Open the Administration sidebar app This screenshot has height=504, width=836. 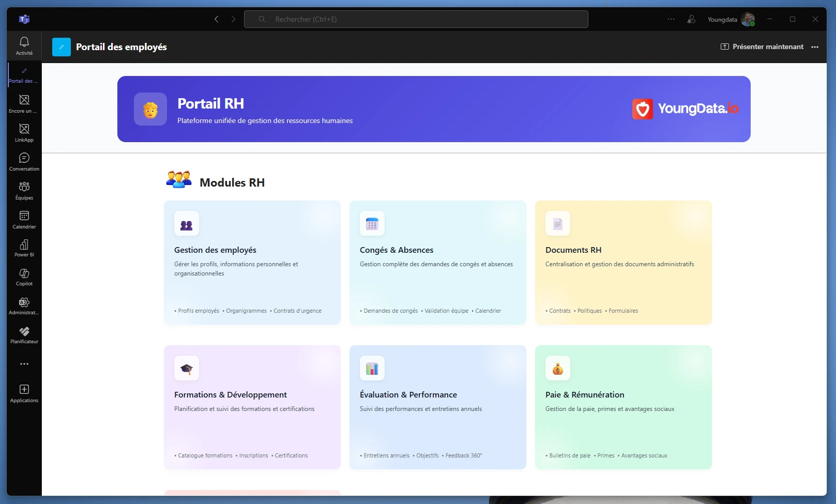[x=24, y=306]
